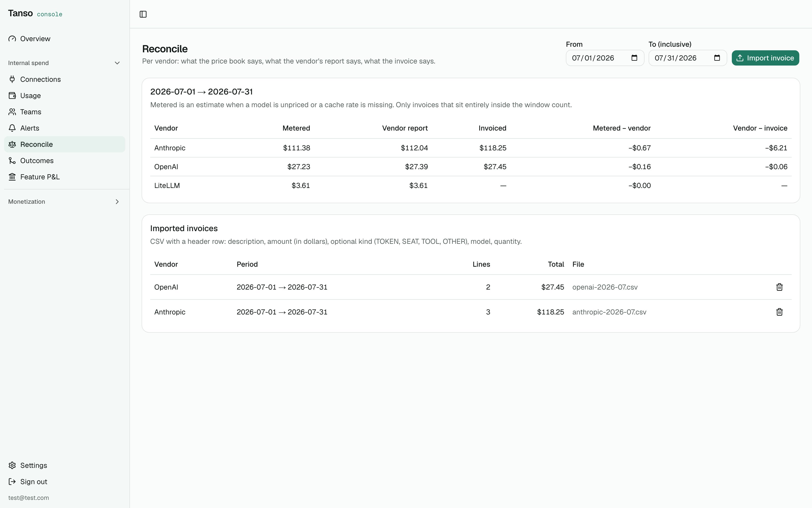Click the Overview gauge icon
812x508 pixels.
pos(12,39)
